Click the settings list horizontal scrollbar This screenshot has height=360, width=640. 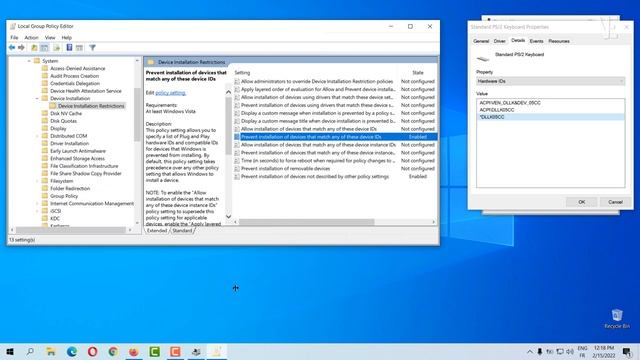coord(307,222)
